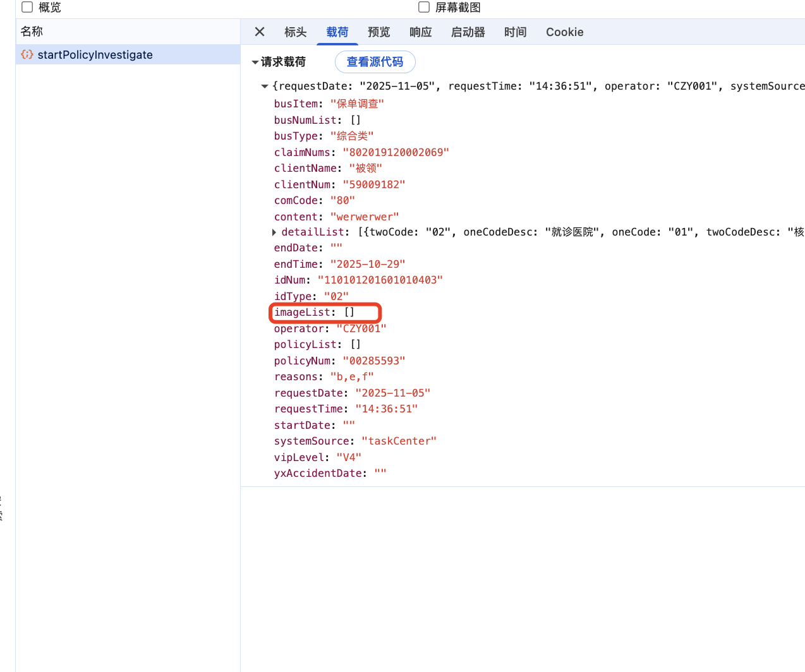Click the startDate empty value row
Image resolution: width=805 pixels, height=672 pixels.
314,425
